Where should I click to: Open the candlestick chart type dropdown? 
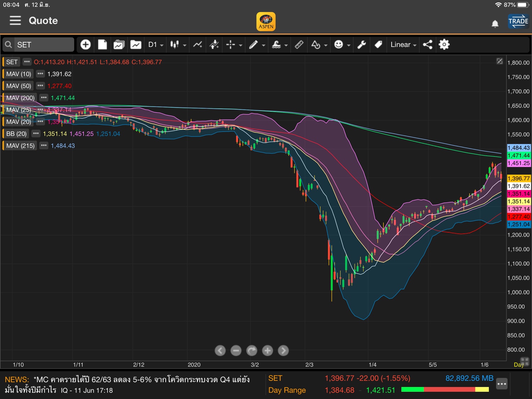click(178, 45)
